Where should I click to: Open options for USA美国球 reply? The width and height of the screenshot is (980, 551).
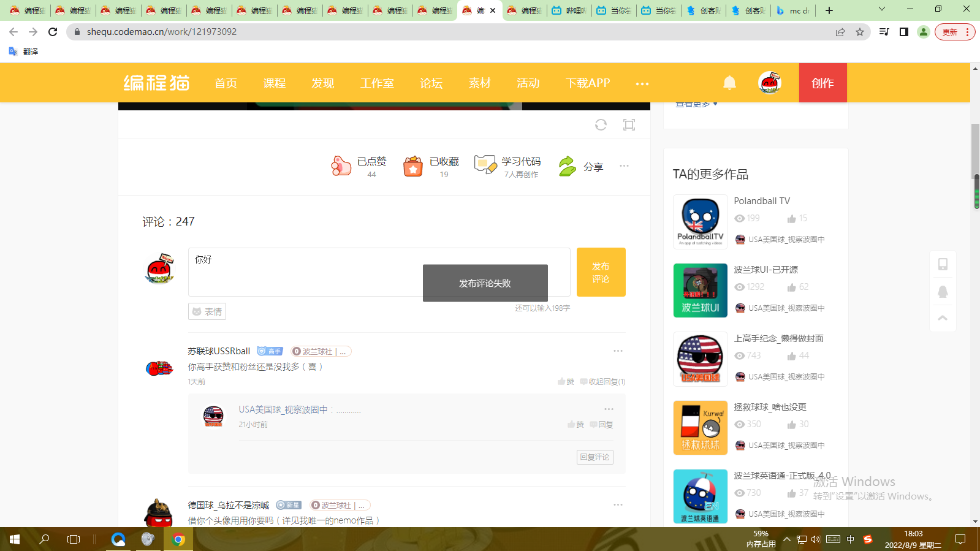click(609, 409)
